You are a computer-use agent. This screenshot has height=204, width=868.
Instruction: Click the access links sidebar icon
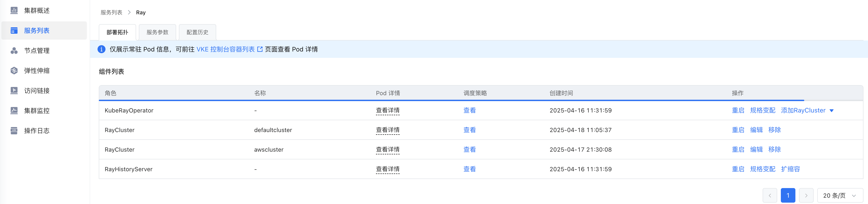14,90
